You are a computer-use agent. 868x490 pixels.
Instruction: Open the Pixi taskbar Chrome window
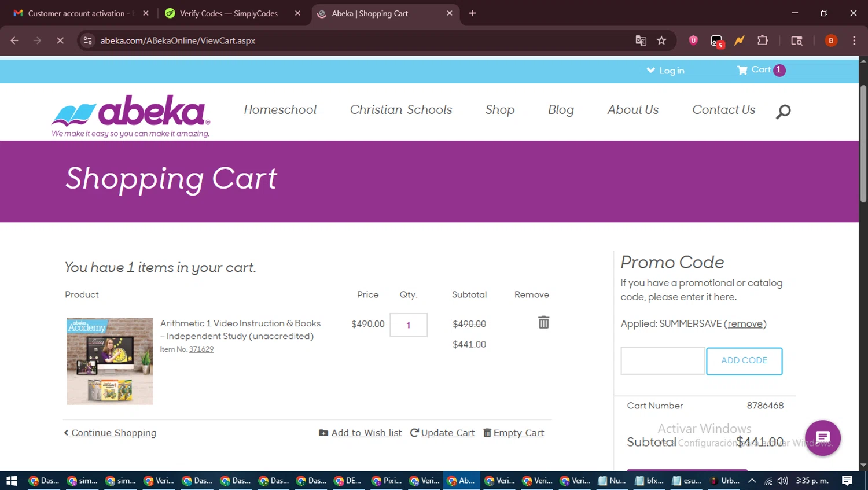(387, 481)
